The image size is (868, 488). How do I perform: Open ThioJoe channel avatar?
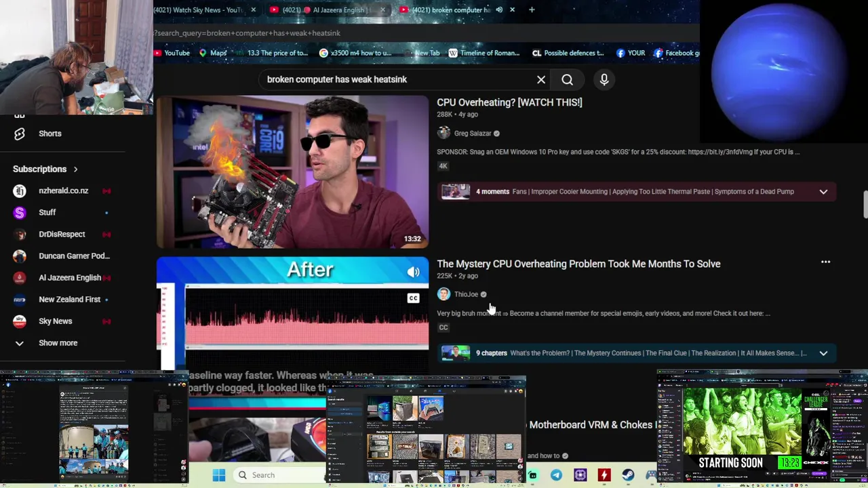[x=443, y=294]
